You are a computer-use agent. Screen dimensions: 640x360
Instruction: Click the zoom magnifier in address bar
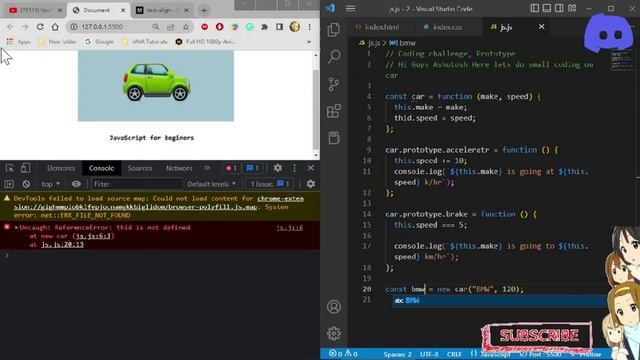pyautogui.click(x=156, y=27)
